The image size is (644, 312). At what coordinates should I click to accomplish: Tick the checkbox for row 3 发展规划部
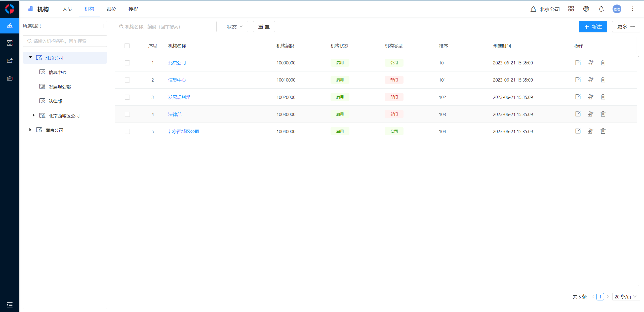(x=127, y=97)
